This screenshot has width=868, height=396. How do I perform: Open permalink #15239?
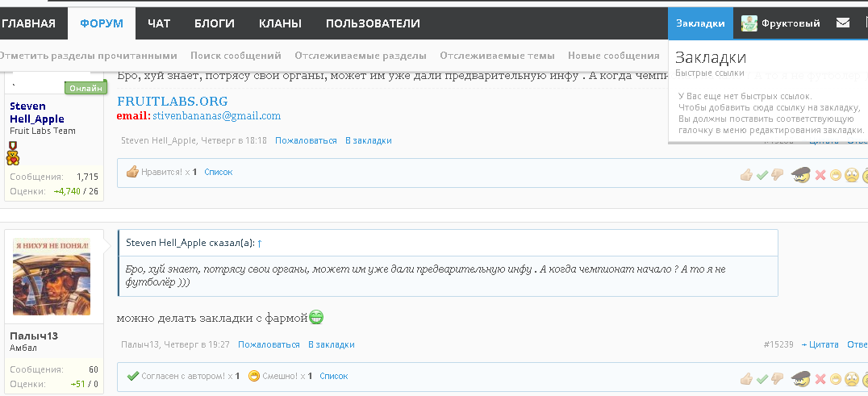tap(778, 344)
